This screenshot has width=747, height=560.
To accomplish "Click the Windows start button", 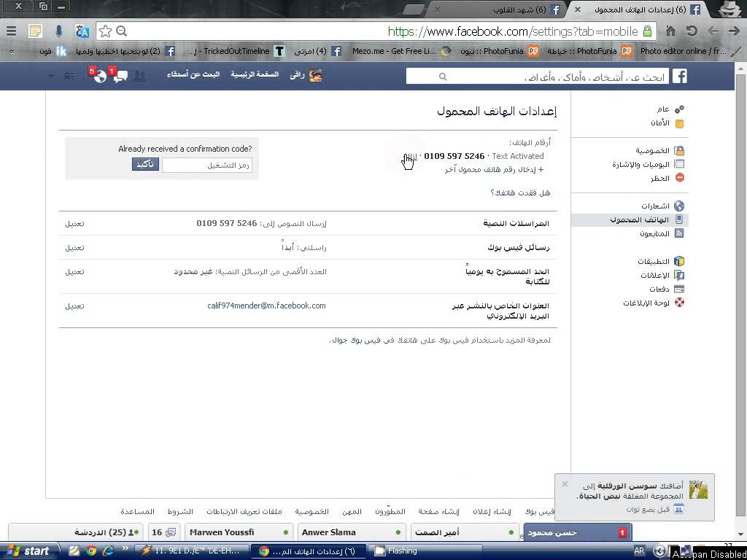I will click(x=28, y=551).
